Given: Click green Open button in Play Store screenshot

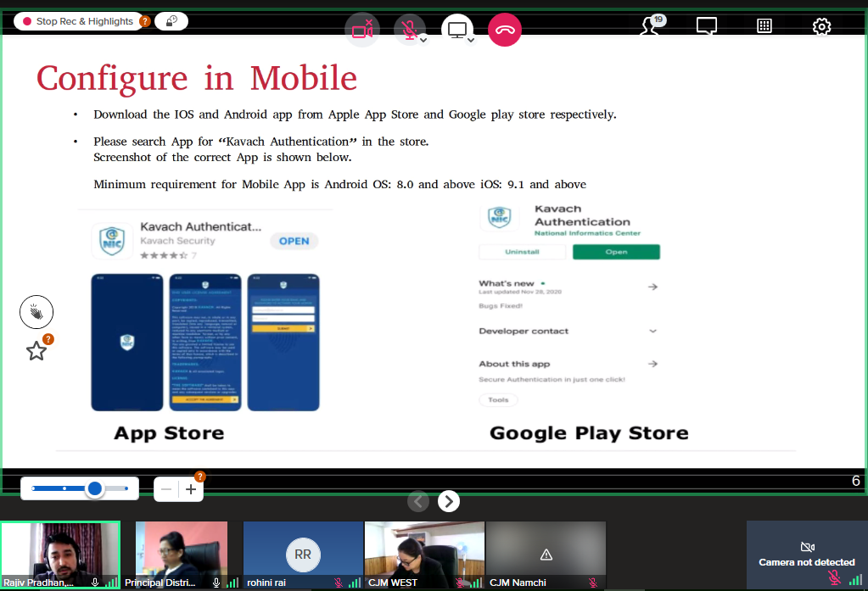Looking at the screenshot, I should point(616,252).
